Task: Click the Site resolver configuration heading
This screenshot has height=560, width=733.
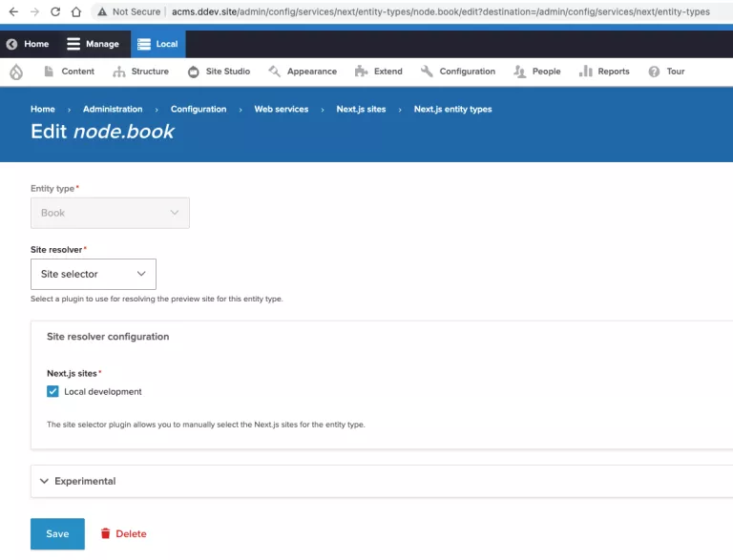Action: (x=108, y=337)
